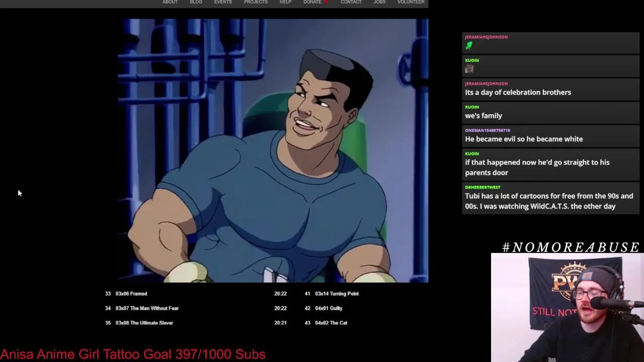Viewport: 644px width, 362px height.
Task: Click track number 34
Action: click(x=108, y=308)
